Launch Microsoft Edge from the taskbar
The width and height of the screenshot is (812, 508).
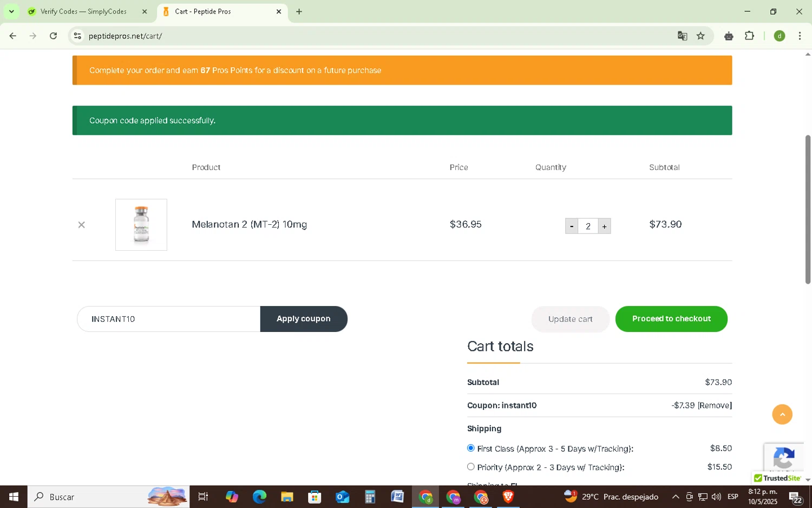coord(259,497)
